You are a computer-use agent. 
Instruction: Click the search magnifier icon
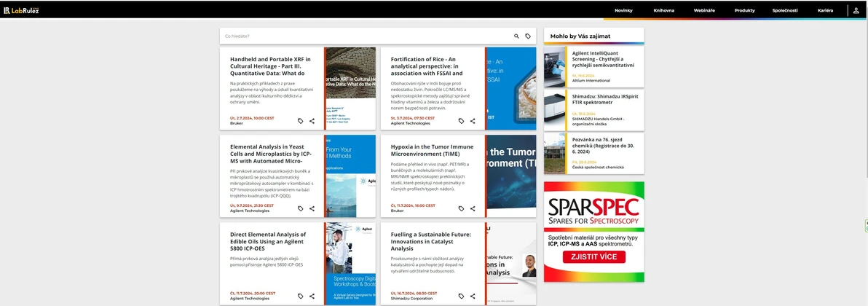click(x=516, y=36)
